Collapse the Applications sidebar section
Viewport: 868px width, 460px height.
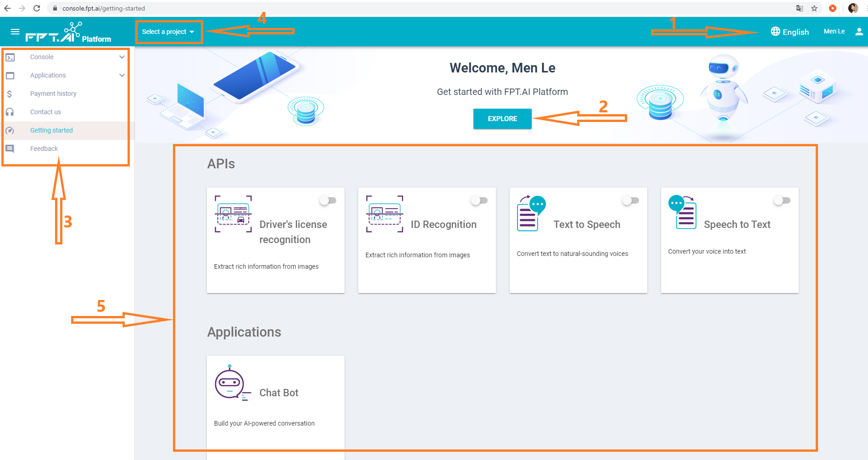coord(122,75)
